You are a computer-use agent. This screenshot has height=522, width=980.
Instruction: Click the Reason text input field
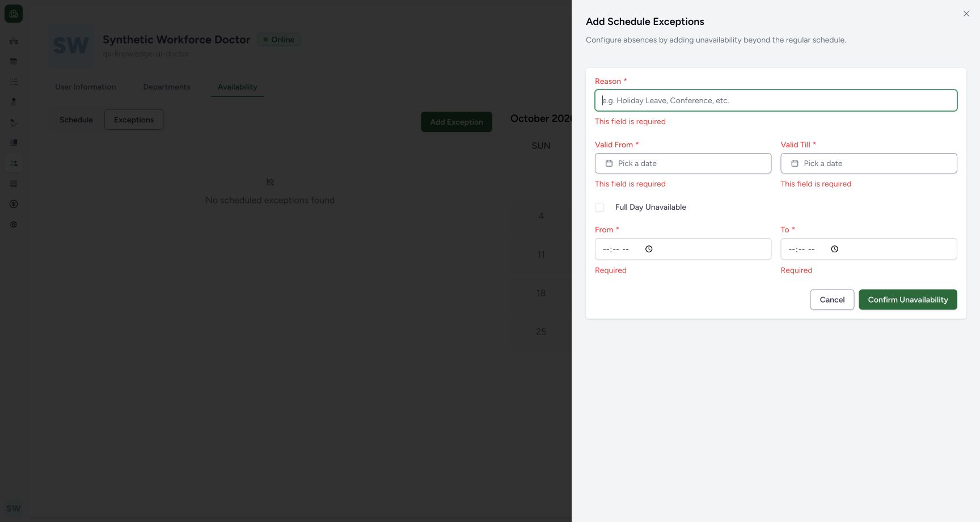click(776, 100)
